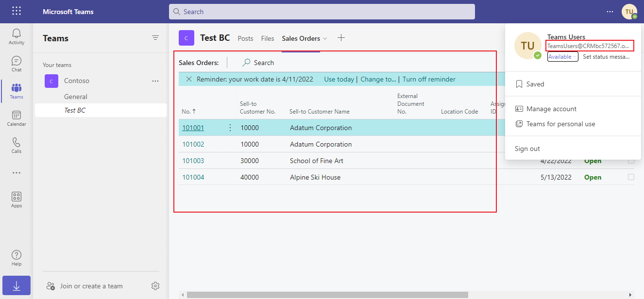
Task: Open more options ellipsis in the top bar
Action: point(610,11)
